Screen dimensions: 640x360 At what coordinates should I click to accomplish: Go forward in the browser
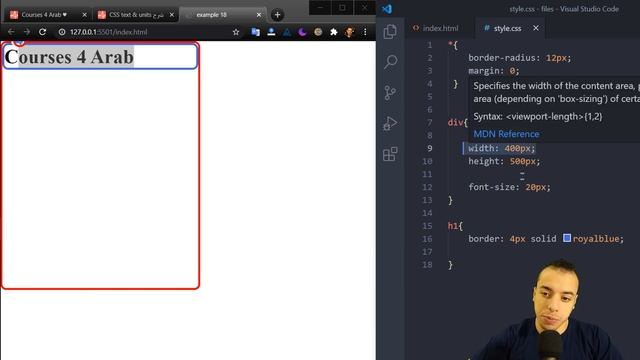[x=27, y=32]
